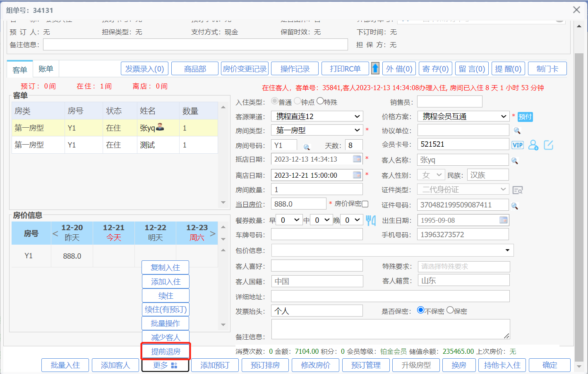The image size is (588, 374).
Task: Click the 打印RC单 button
Action: point(345,69)
